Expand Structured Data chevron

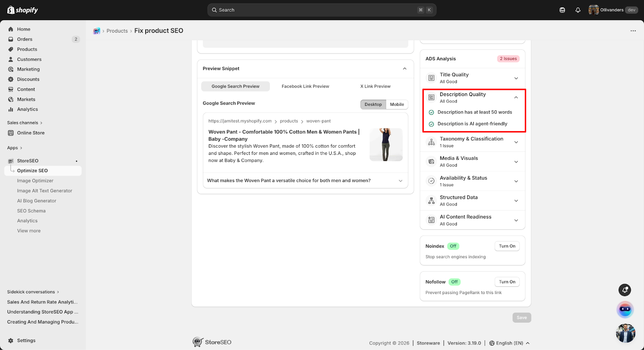click(516, 201)
